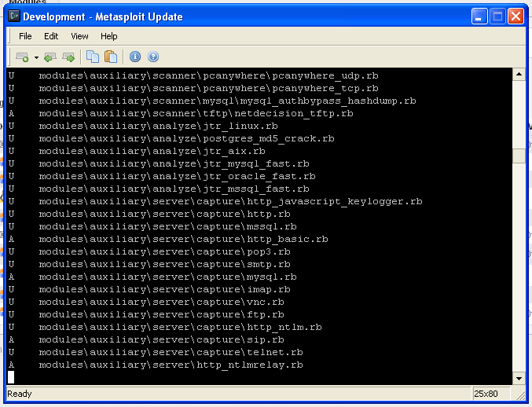Click the previous tab green arrow icon
This screenshot has width=532, height=407.
[x=50, y=57]
